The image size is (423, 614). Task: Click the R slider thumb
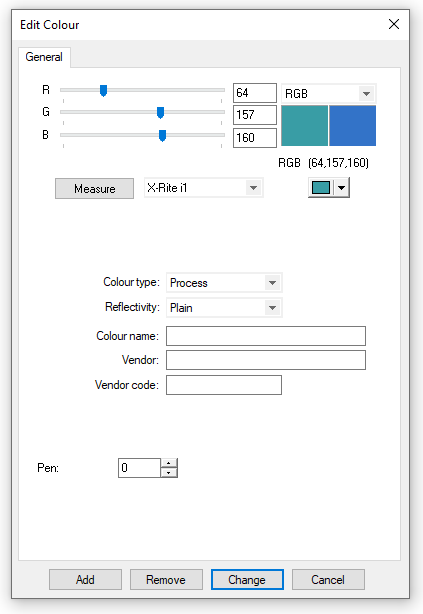click(103, 90)
